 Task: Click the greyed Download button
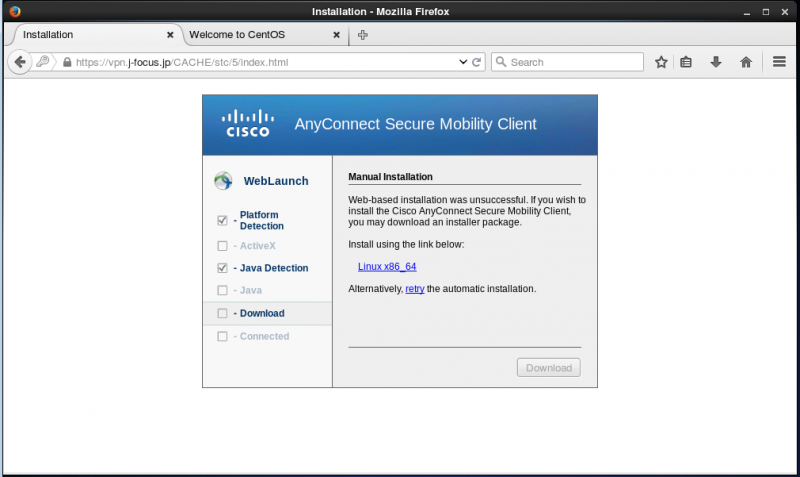[548, 368]
